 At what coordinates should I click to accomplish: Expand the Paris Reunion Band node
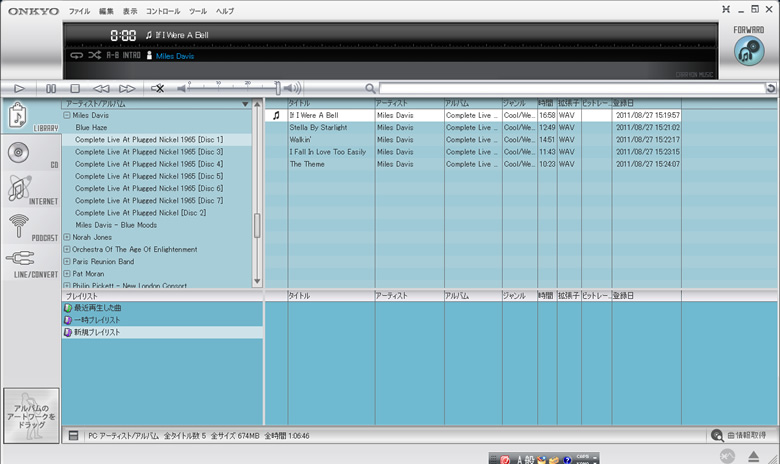[x=67, y=262]
